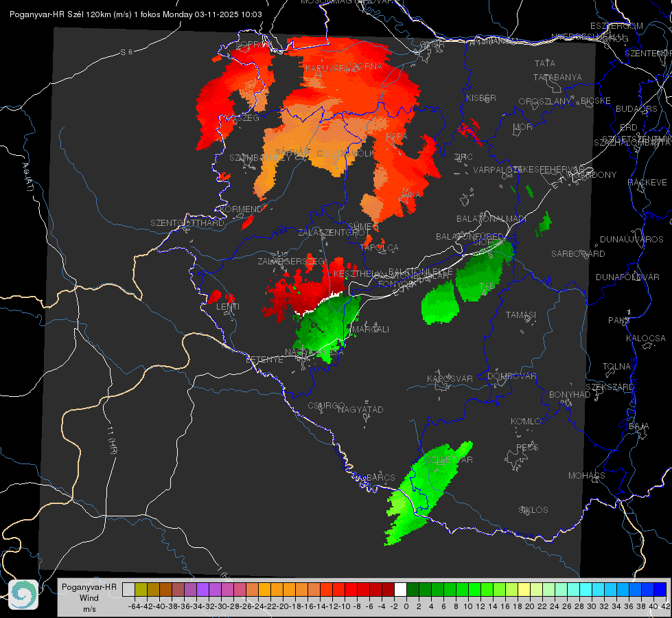Screen dimensions: 672x618
Task: Click the PÉCS city label
Action: (527, 447)
